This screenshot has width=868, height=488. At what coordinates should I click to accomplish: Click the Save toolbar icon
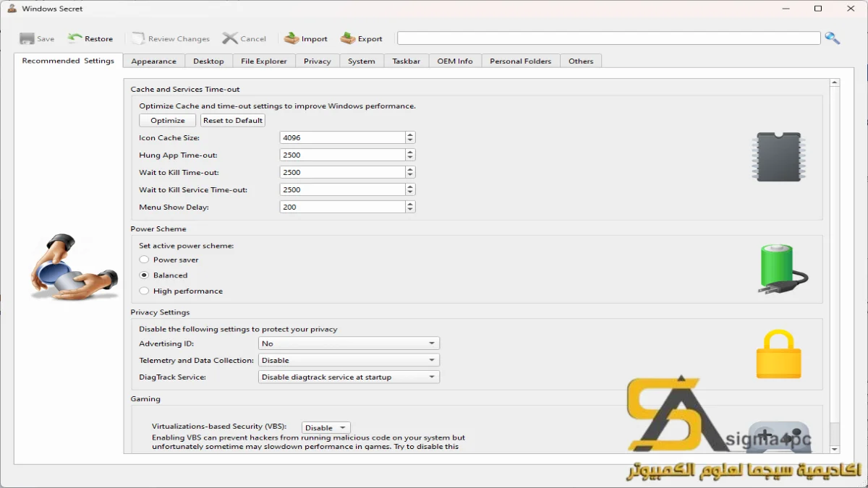click(27, 39)
